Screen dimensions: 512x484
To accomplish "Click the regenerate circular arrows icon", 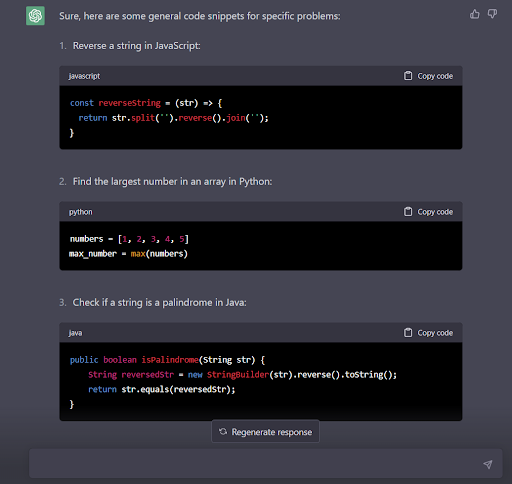I will pos(223,432).
